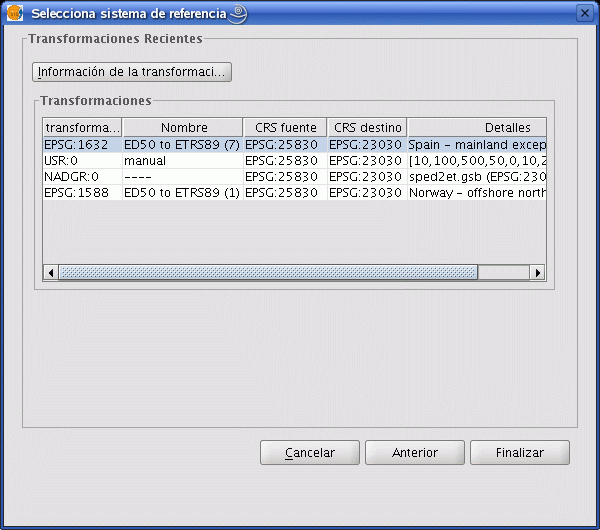Image resolution: width=600 pixels, height=530 pixels.
Task: Go back with the Anterior button
Action: pyautogui.click(x=415, y=453)
